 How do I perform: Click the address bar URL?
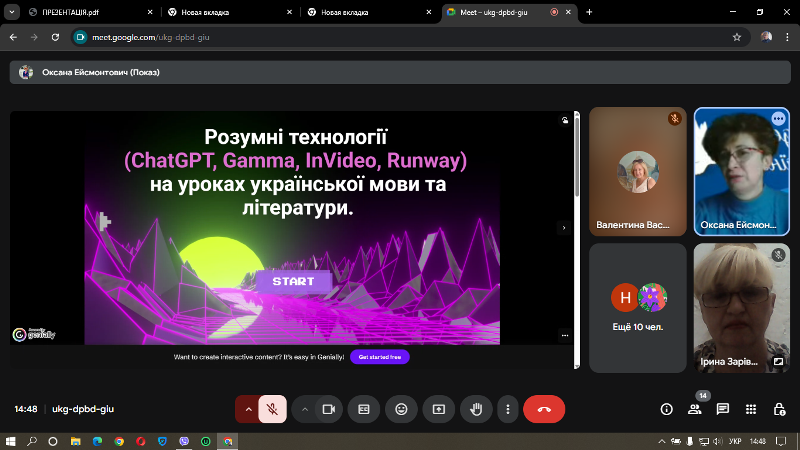coord(151,37)
